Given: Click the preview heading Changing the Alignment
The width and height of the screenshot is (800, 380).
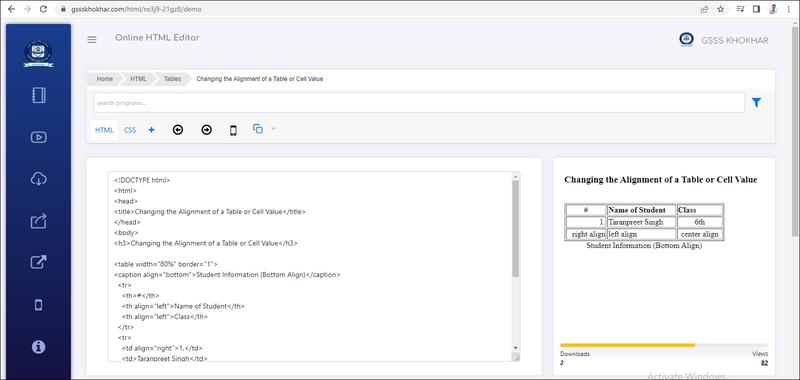Looking at the screenshot, I should 661,180.
